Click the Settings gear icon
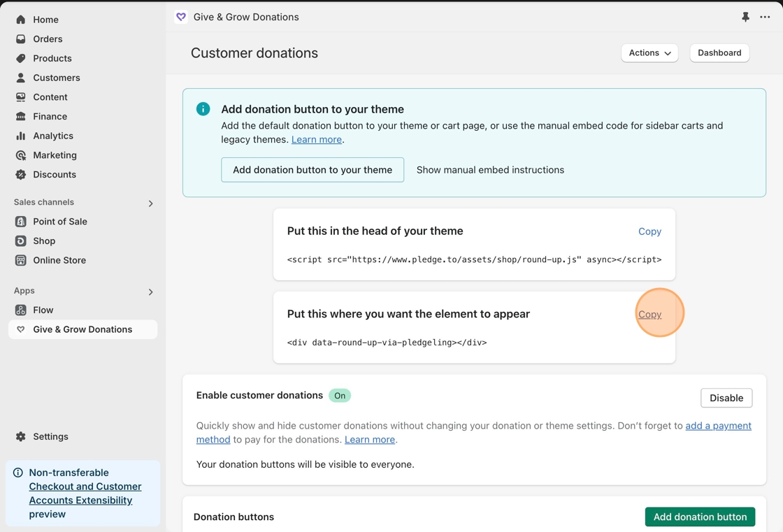Image resolution: width=783 pixels, height=532 pixels. click(20, 437)
